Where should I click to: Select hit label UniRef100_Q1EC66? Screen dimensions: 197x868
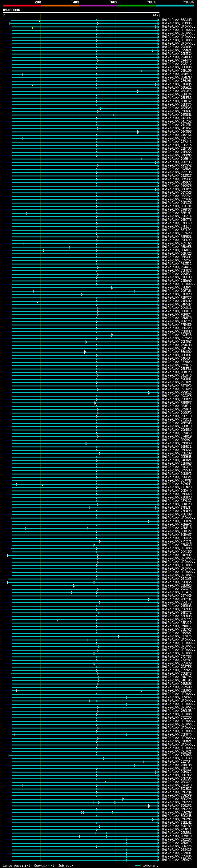click(x=177, y=152)
